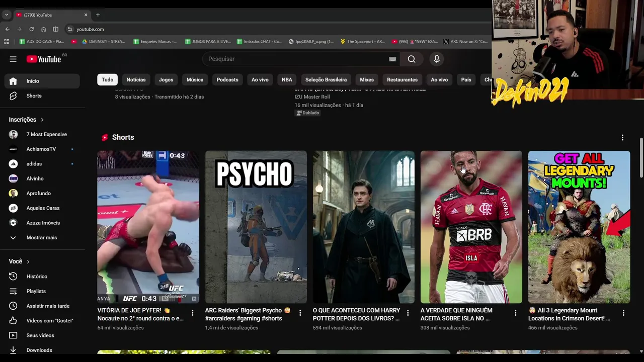
Task: Expand Mostrar mais in subscriptions
Action: coord(42,237)
